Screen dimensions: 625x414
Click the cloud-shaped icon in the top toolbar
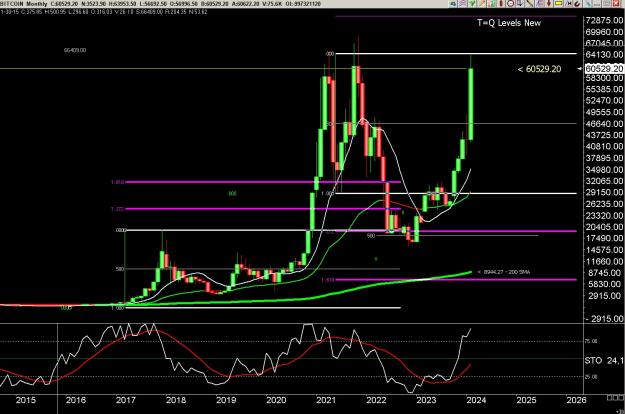[x=453, y=4]
